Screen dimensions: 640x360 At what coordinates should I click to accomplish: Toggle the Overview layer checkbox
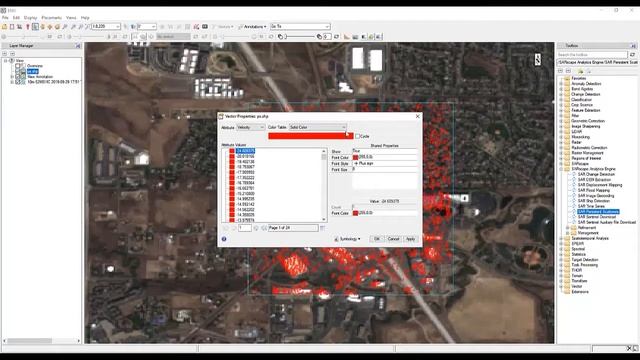[18, 66]
